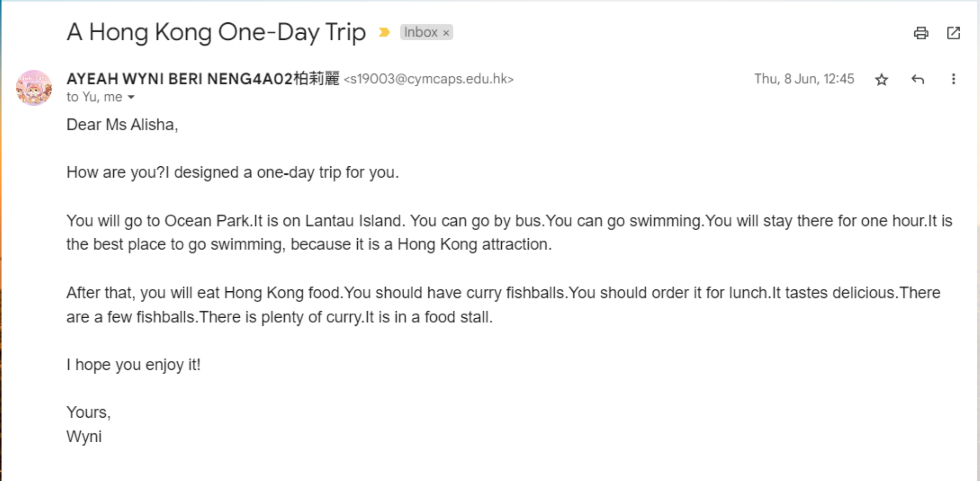This screenshot has width=980, height=481.
Task: Click the Inbox label chip
Action: pyautogui.click(x=421, y=32)
